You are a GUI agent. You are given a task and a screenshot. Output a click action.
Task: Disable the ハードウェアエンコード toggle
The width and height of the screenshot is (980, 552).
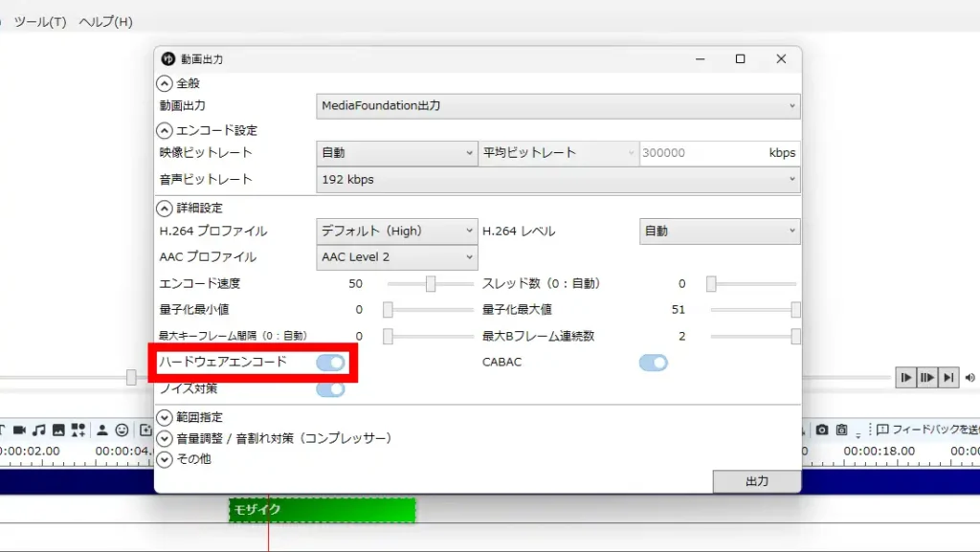[333, 363]
